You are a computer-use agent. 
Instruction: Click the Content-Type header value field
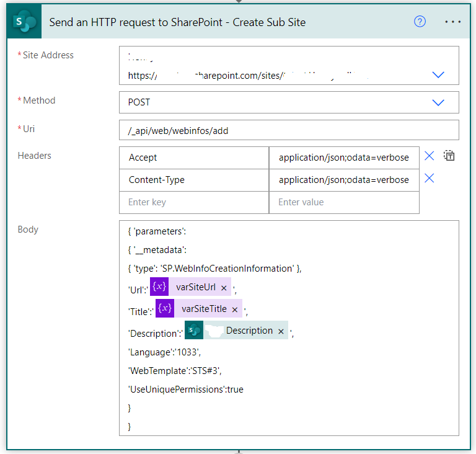[x=344, y=180]
